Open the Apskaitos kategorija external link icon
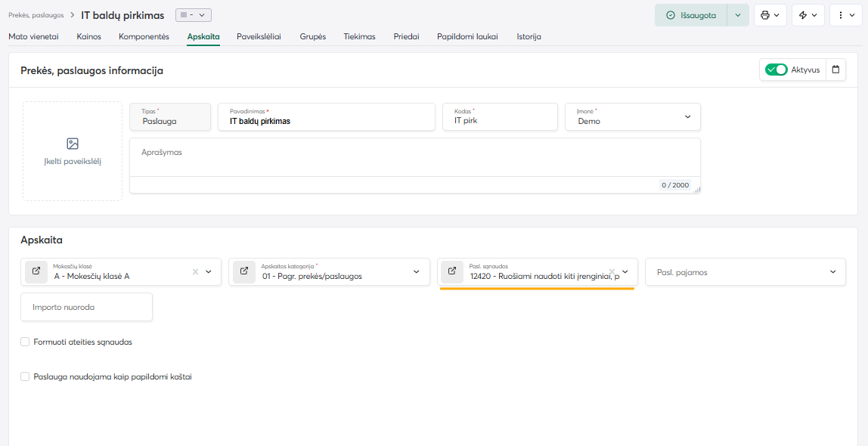This screenshot has width=868, height=446. [244, 272]
